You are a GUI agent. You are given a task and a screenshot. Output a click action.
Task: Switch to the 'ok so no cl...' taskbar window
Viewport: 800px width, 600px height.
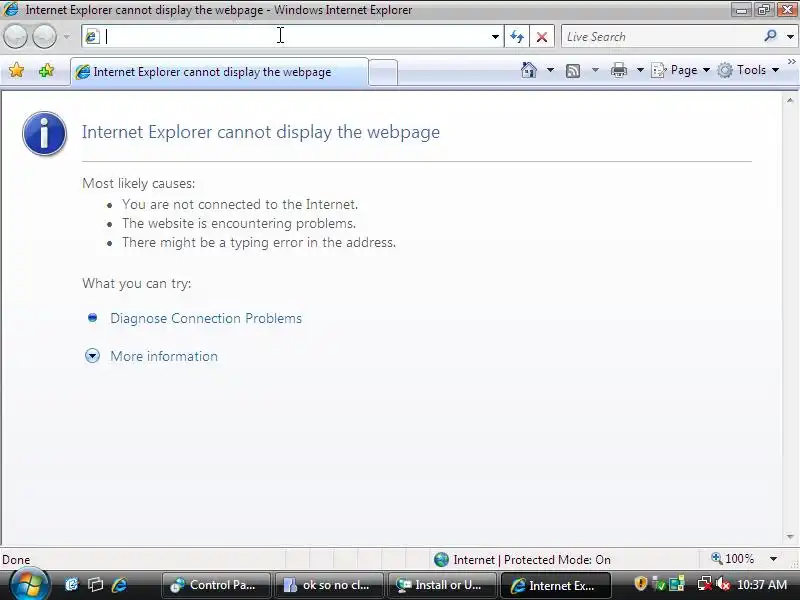tap(329, 585)
